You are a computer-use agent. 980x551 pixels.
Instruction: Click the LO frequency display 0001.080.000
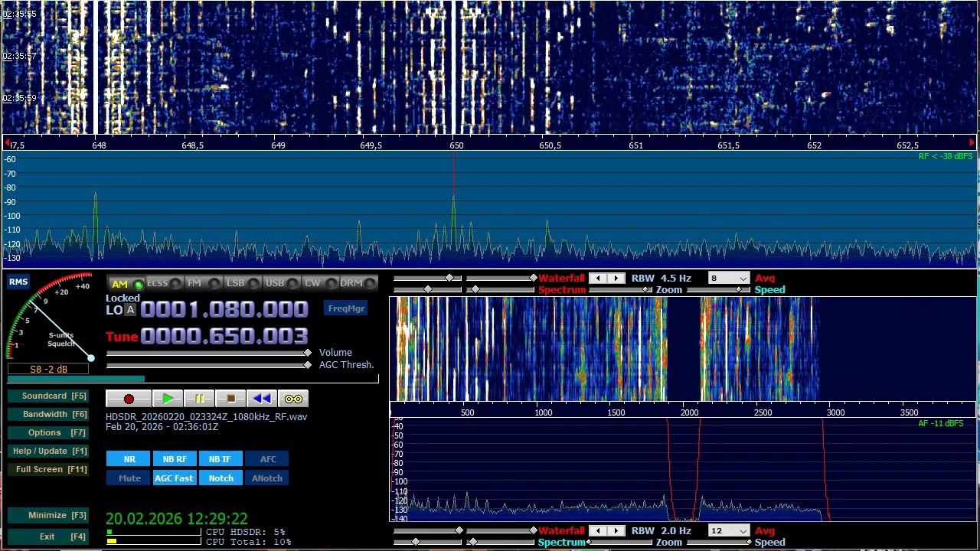coord(224,309)
